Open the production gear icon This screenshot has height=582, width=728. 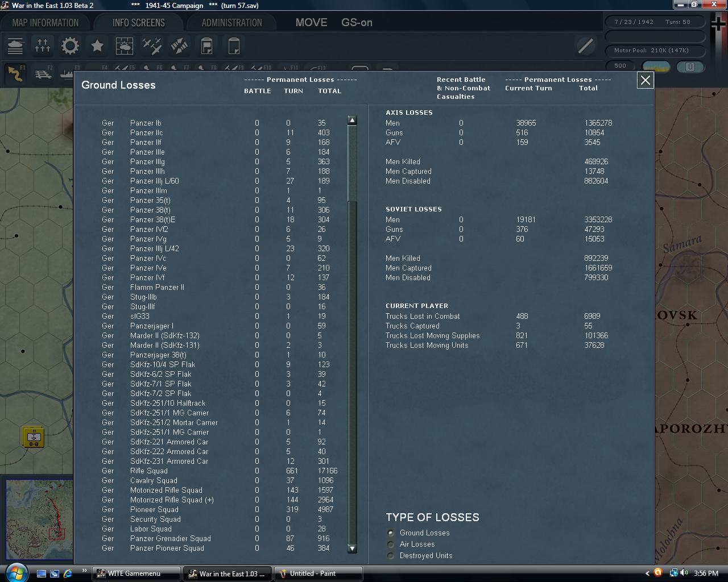point(70,45)
